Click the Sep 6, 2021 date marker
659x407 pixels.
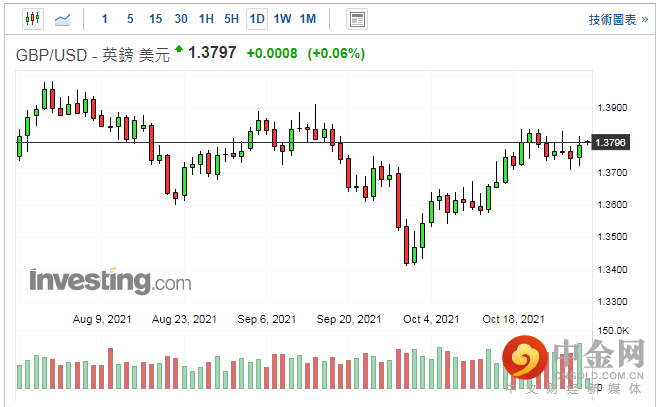pyautogui.click(x=267, y=320)
